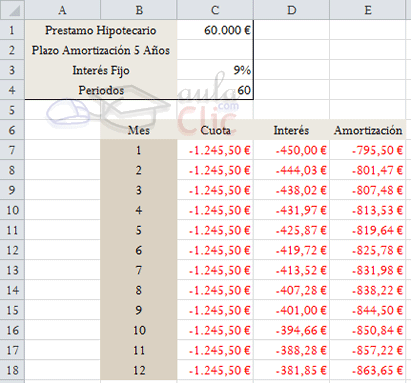Image resolution: width=411 pixels, height=383 pixels.
Task: Click interest cell '-394,66 €'
Action: pos(291,330)
